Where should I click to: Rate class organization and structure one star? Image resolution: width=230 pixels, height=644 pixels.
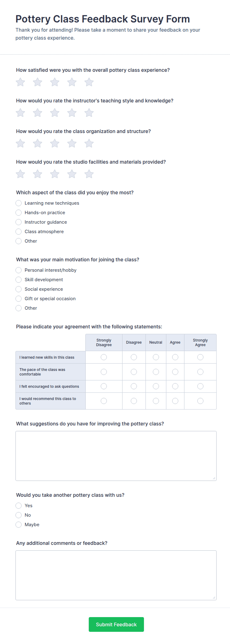20,143
